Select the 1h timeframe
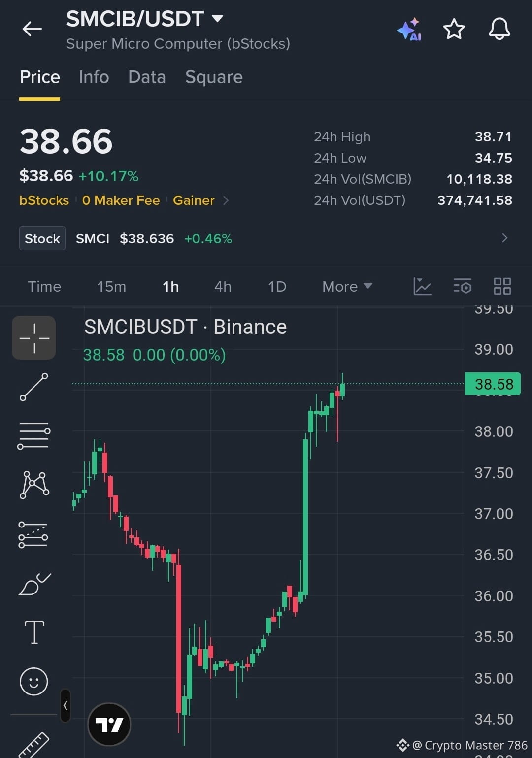Viewport: 532px width, 758px height. (x=170, y=286)
